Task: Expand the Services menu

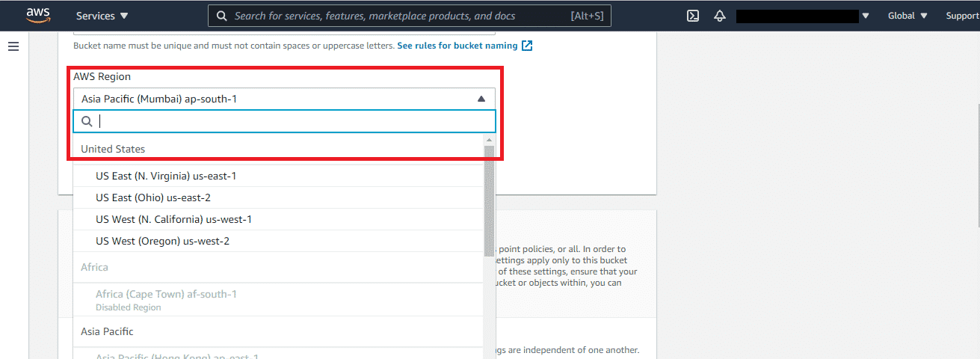Action: [x=102, y=16]
